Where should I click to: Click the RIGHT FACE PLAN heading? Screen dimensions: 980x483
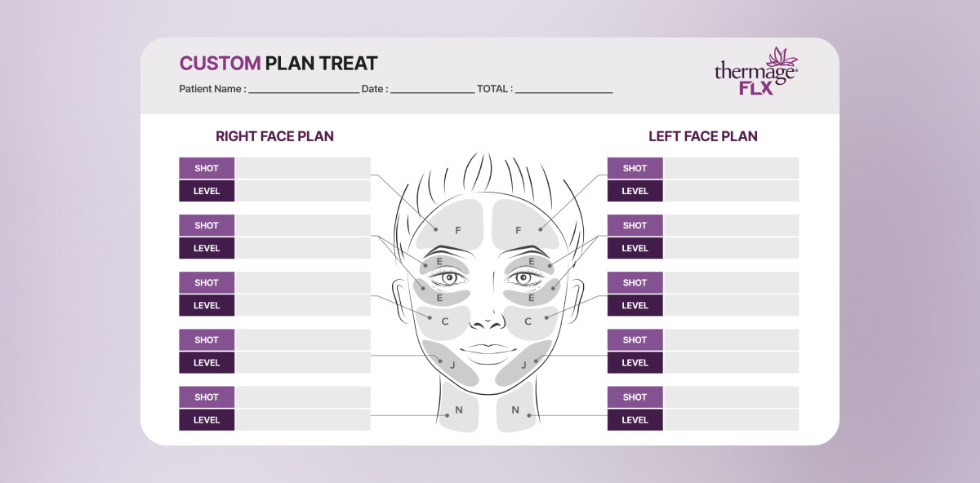click(274, 136)
